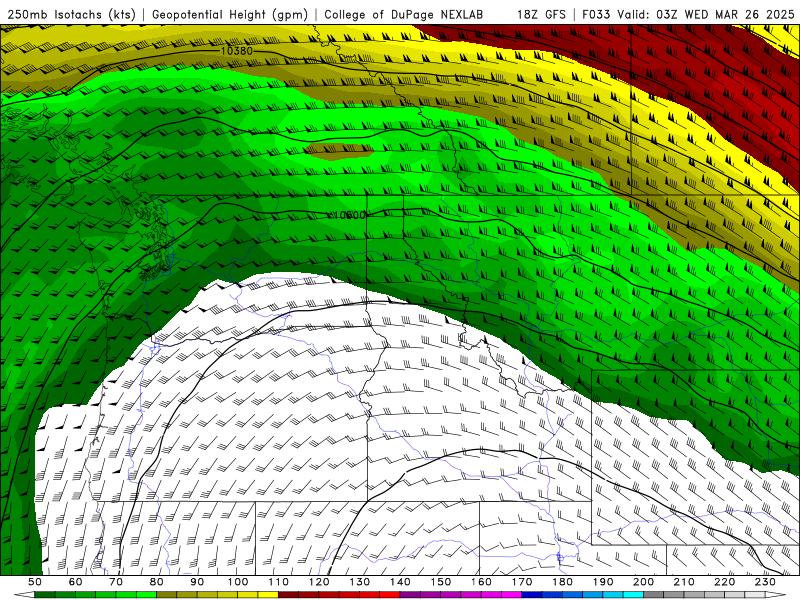Click the '250mb Isotachs (kts)' title text
Screen dimensions: 800x600
click(71, 14)
